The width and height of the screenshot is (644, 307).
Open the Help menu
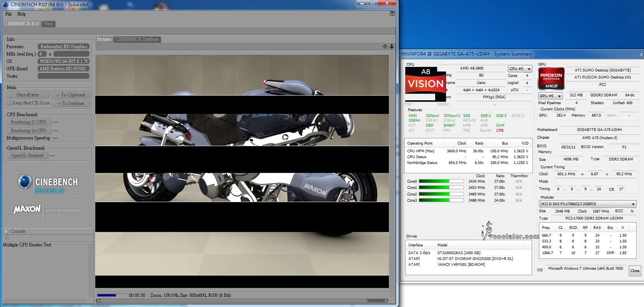click(21, 14)
